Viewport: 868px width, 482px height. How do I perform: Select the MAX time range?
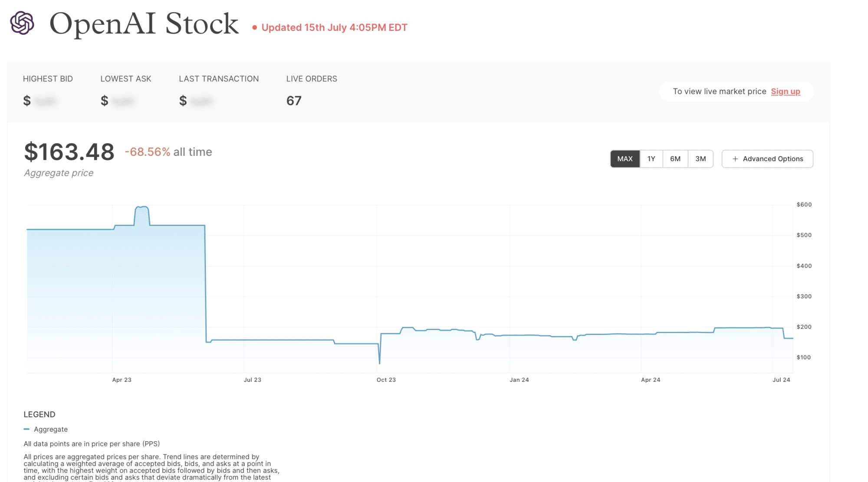click(625, 159)
